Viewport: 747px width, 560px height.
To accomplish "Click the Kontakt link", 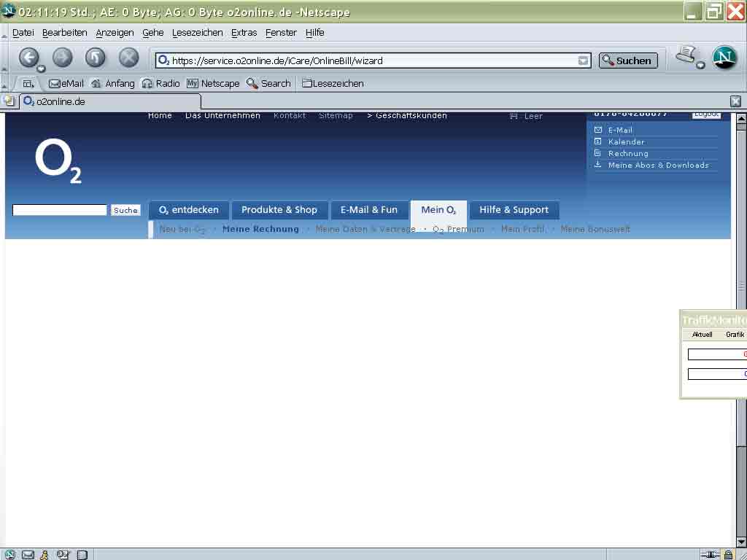I will click(x=290, y=116).
